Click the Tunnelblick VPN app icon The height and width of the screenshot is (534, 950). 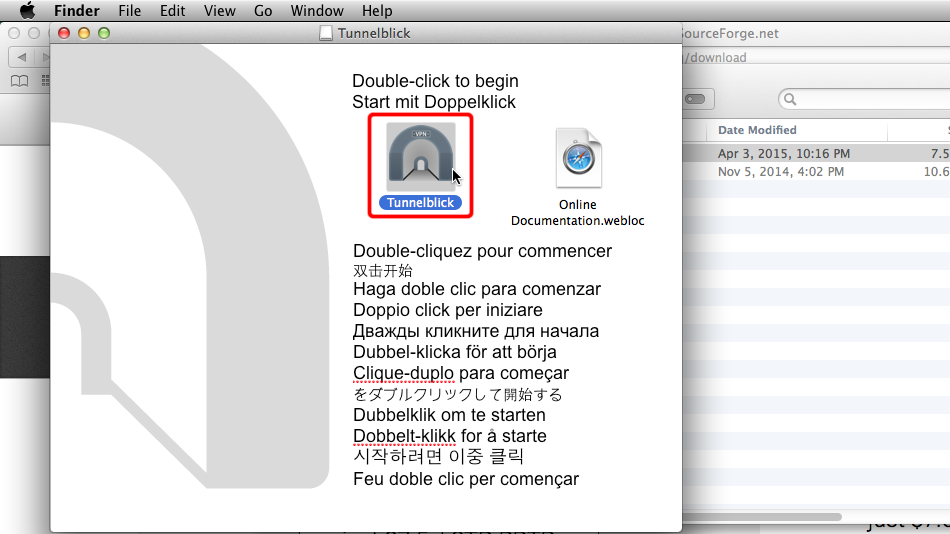tap(421, 156)
